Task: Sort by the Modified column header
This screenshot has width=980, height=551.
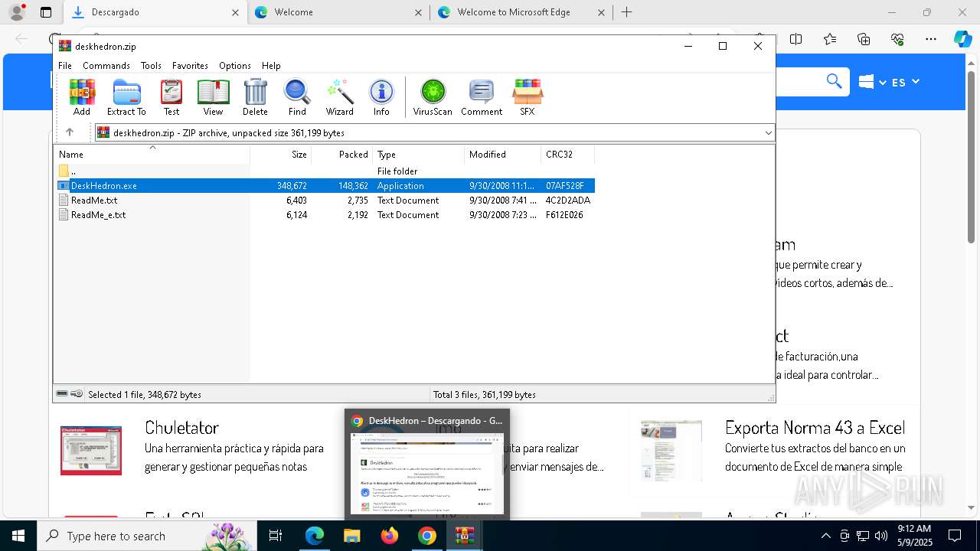Action: (x=502, y=155)
